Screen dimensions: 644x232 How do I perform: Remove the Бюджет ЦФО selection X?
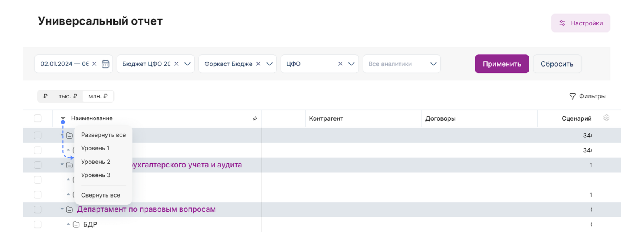click(176, 64)
